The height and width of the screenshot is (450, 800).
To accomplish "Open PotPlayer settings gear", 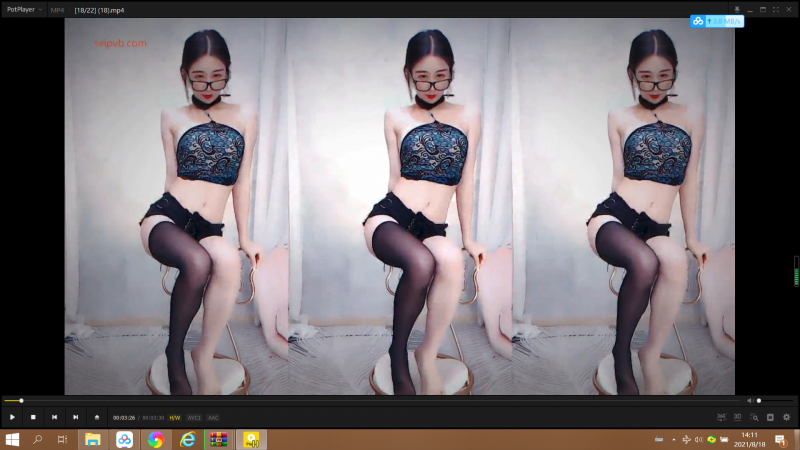I will point(786,417).
